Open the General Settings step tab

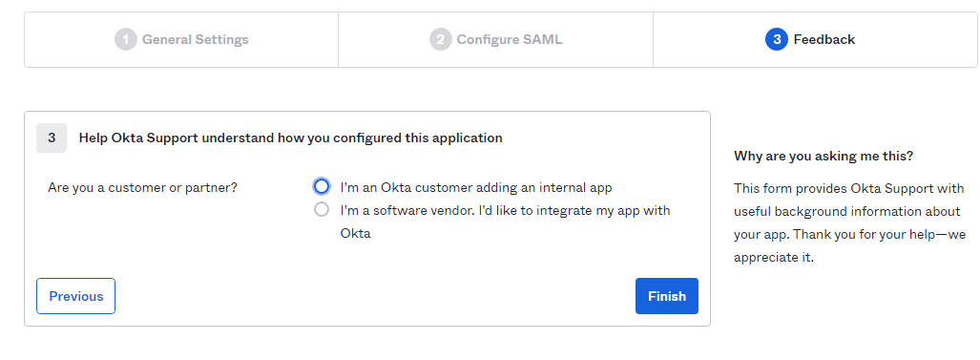pos(181,39)
